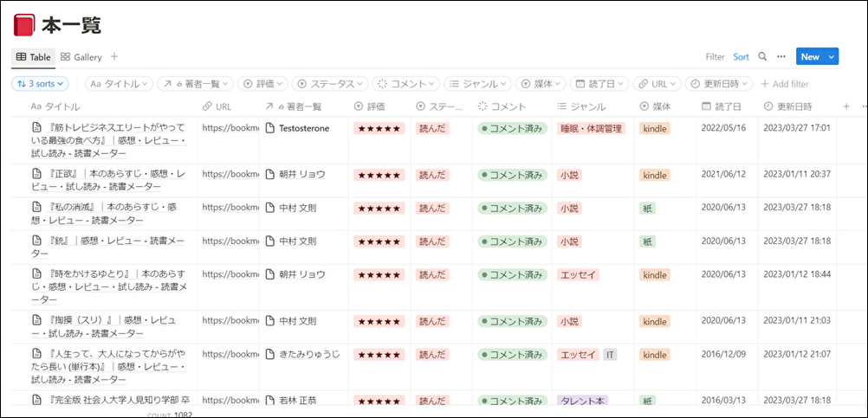Open the URL filter dropdown

[x=657, y=83]
